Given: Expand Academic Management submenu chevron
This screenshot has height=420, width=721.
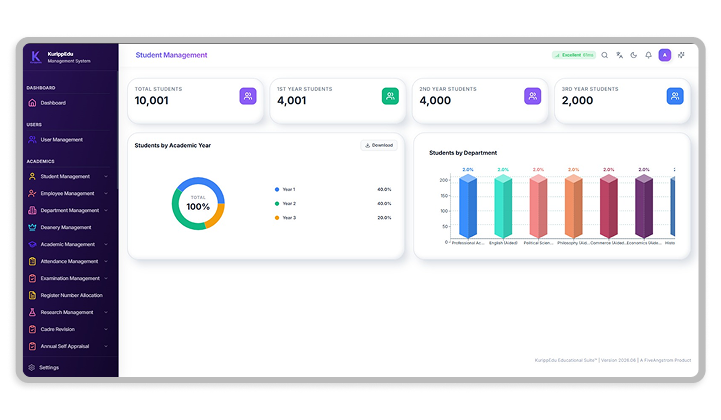Looking at the screenshot, I should click(x=106, y=244).
